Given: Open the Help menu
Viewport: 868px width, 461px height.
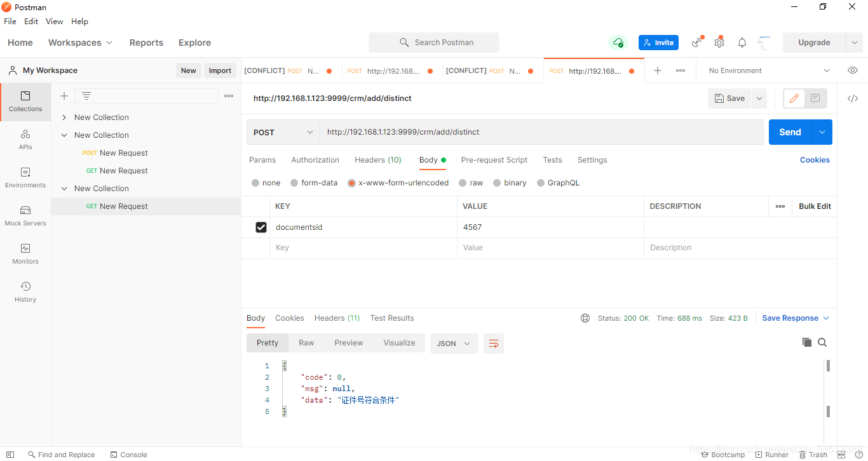Looking at the screenshot, I should [x=79, y=21].
